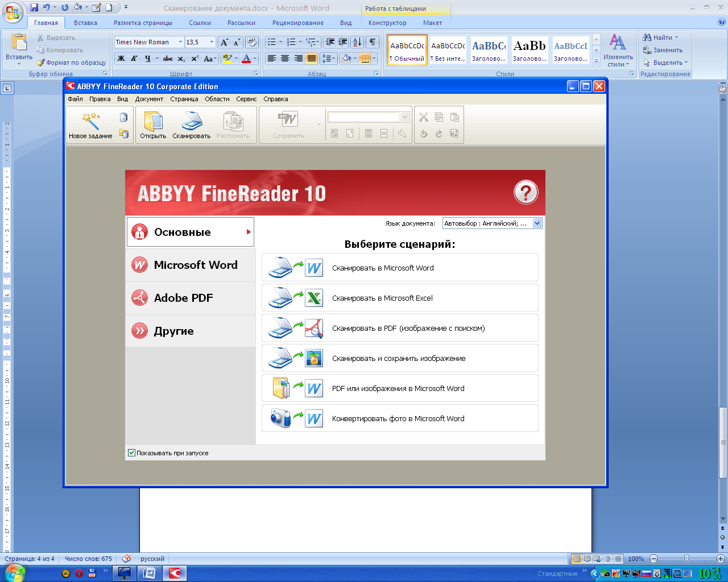Click Заменить in Word editing group

(x=663, y=50)
